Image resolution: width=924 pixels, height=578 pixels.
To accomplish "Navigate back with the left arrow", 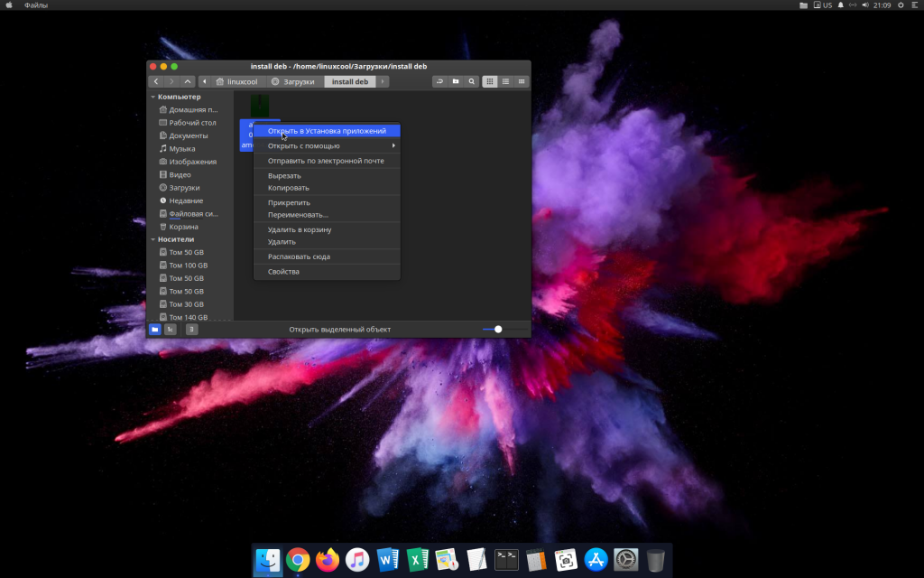I will click(156, 81).
